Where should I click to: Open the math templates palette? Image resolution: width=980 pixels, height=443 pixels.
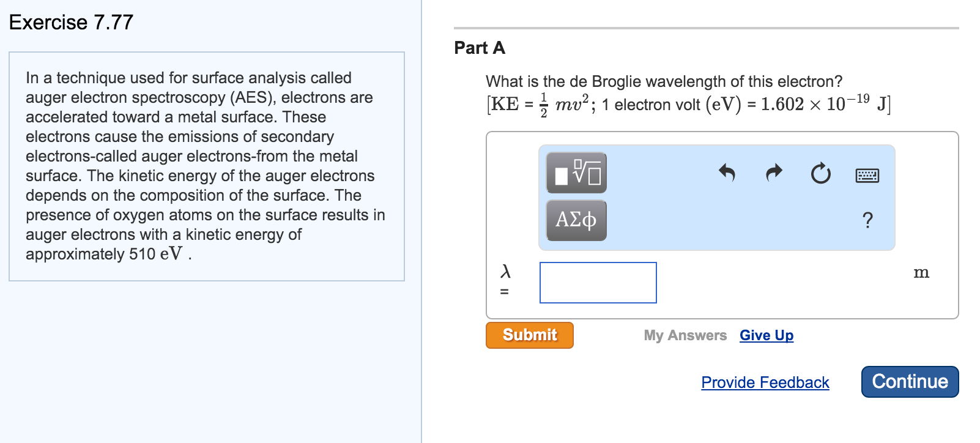point(576,173)
